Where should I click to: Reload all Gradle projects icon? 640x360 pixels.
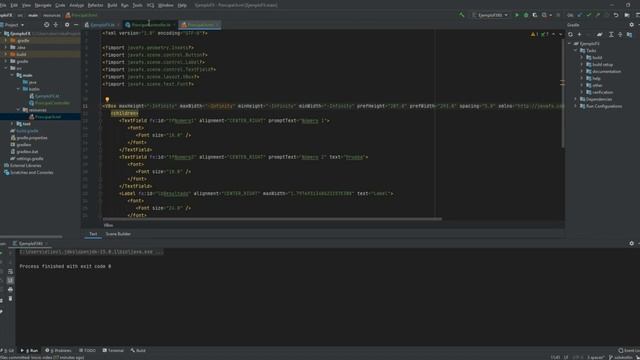click(571, 35)
